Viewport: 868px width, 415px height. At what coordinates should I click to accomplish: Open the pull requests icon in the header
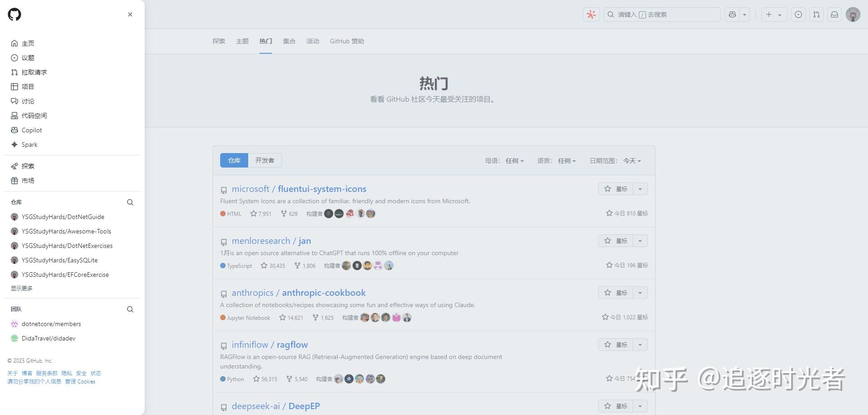(816, 14)
